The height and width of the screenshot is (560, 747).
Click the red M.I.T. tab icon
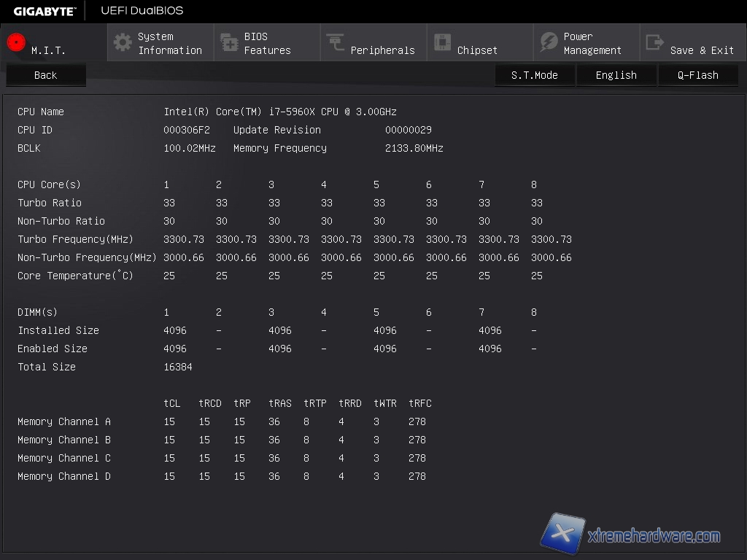pos(16,43)
